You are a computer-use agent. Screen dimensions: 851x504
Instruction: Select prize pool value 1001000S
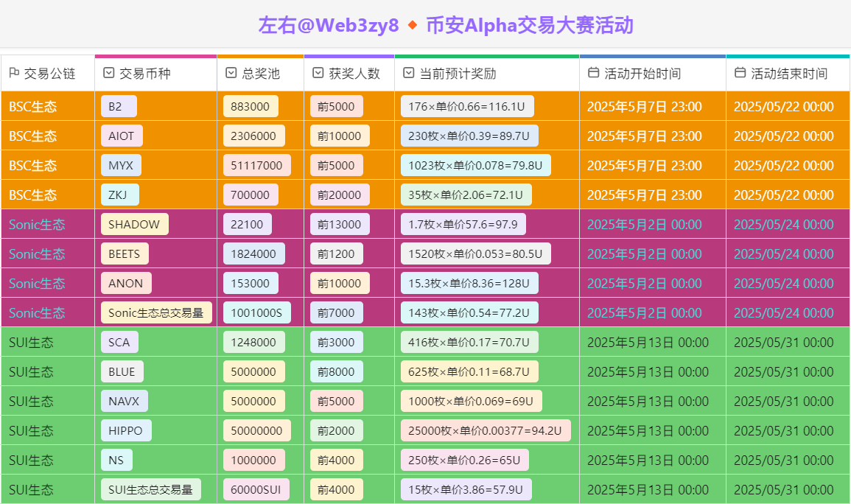256,312
